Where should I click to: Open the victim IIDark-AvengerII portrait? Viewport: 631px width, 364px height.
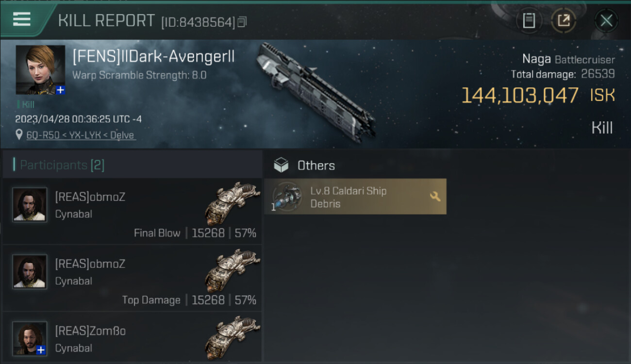[40, 70]
